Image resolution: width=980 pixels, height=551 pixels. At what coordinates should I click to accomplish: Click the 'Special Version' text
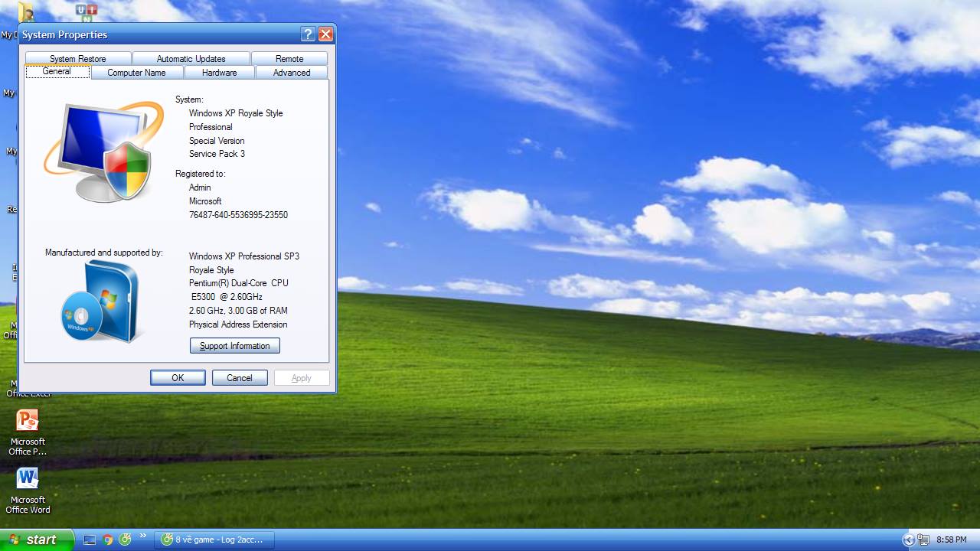[x=217, y=141]
